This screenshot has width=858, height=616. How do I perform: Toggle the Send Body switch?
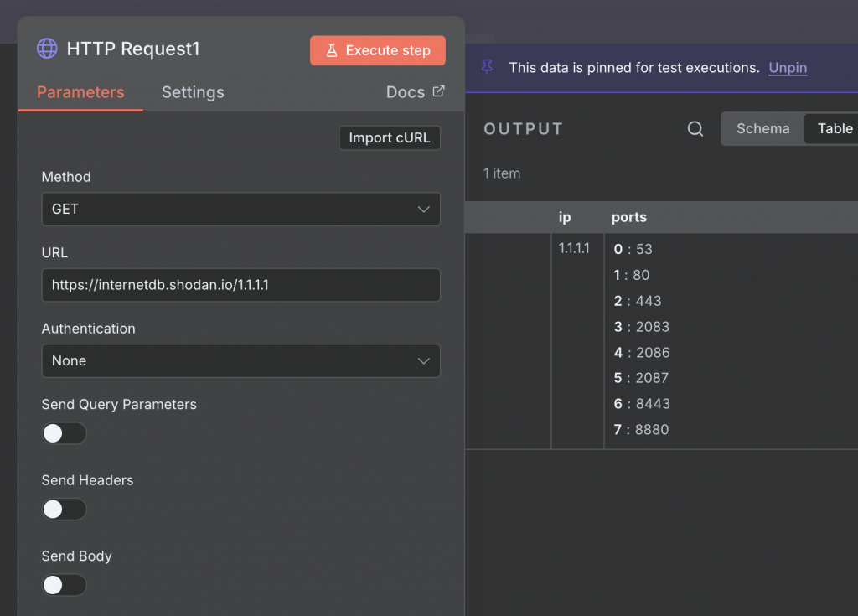click(65, 584)
